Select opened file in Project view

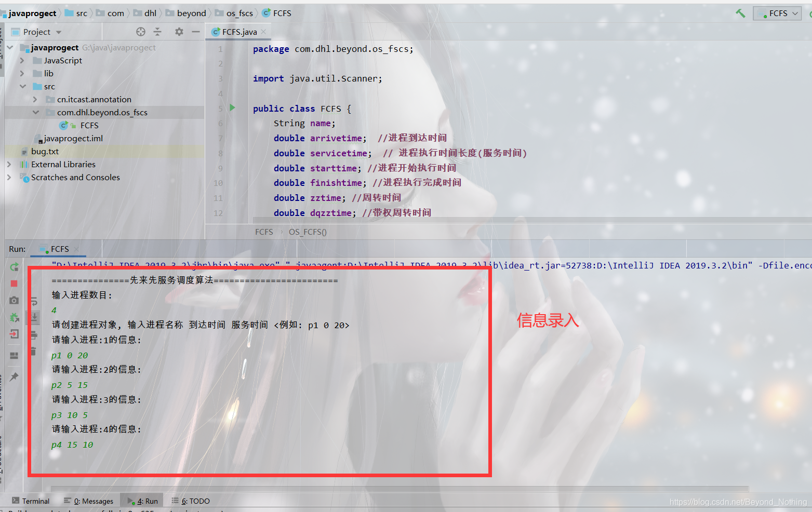click(140, 32)
